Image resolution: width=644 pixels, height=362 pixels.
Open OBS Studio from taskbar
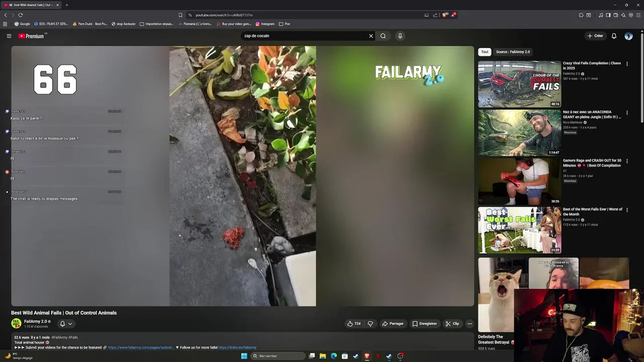coord(400,356)
